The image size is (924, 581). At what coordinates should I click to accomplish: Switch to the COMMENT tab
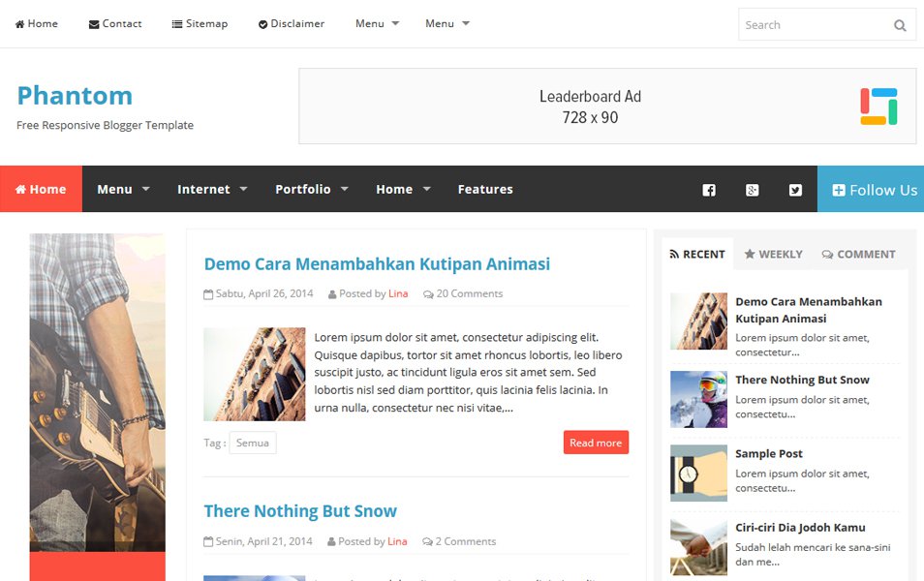click(858, 254)
